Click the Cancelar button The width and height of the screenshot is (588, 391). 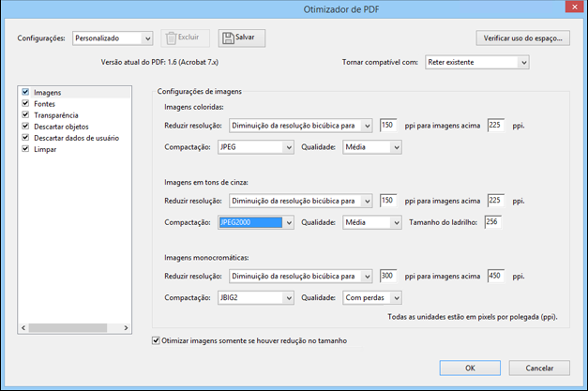pos(539,368)
